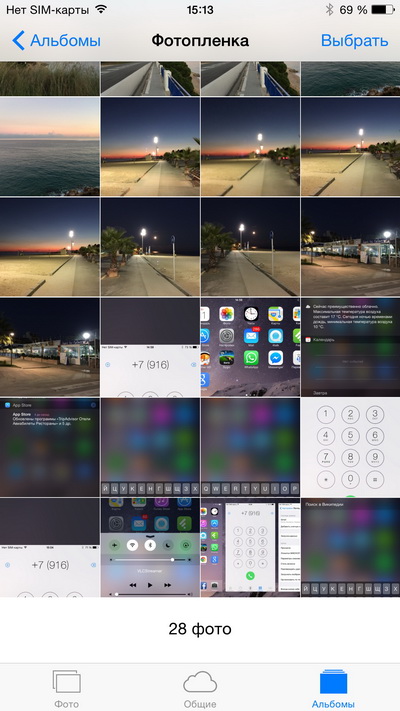
Task: Open the weather notification screenshot thumbnail
Action: [x=350, y=347]
